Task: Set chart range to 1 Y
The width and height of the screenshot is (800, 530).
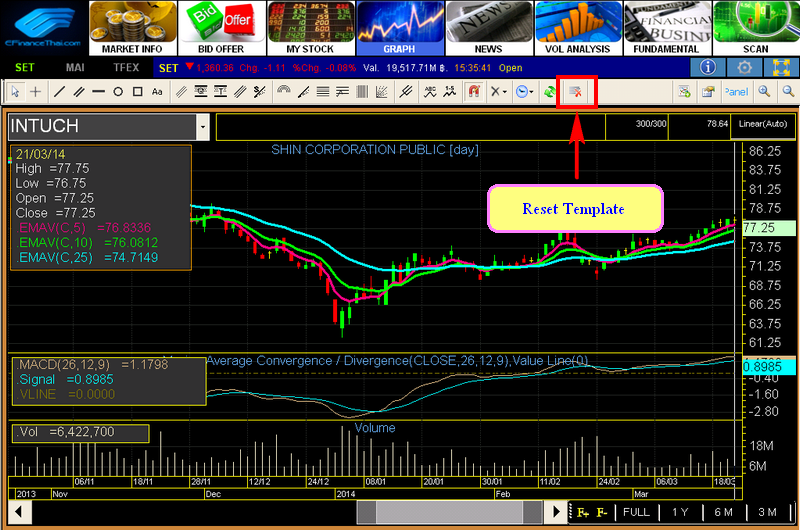Action: point(680,512)
